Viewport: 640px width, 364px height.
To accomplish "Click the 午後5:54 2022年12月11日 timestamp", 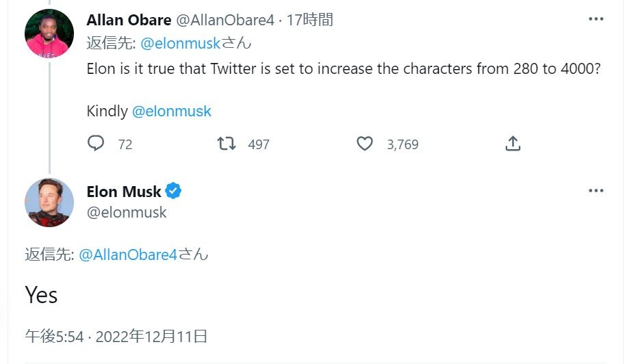I will click(116, 336).
